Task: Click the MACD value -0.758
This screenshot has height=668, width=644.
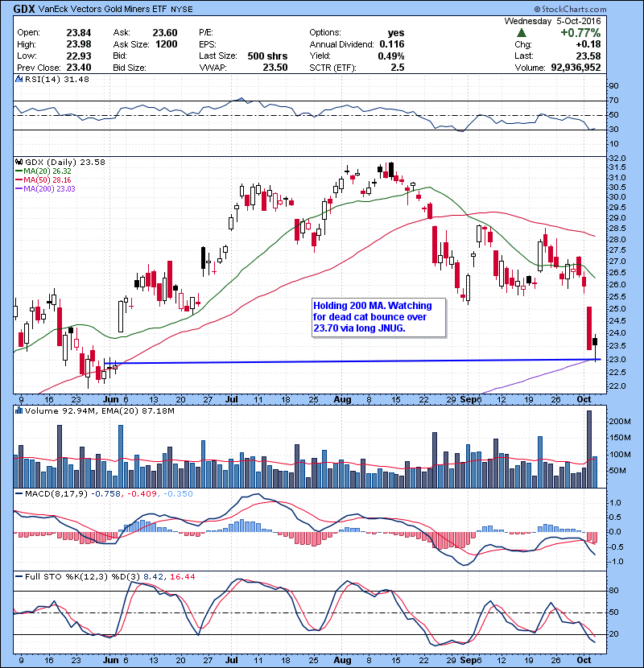Action: (x=107, y=494)
